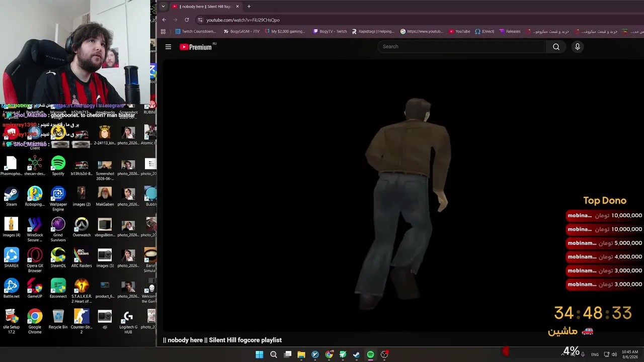Open a new Chrome tab
This screenshot has width=644, height=362.
pyautogui.click(x=249, y=7)
